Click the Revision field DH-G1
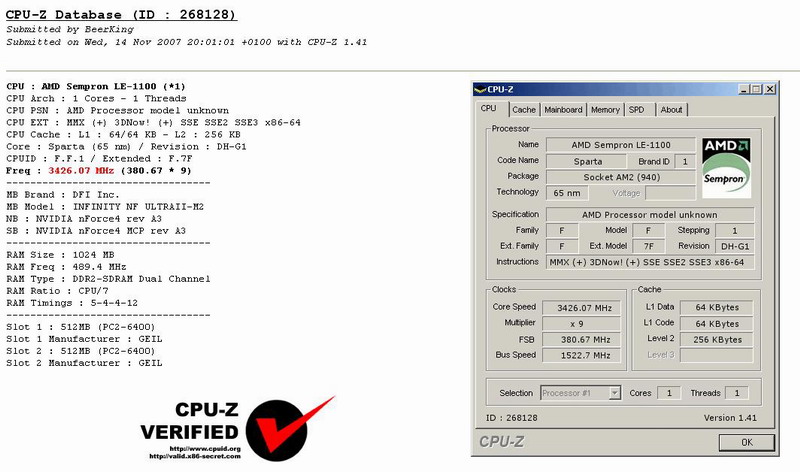Image resolution: width=800 pixels, height=472 pixels. click(734, 246)
